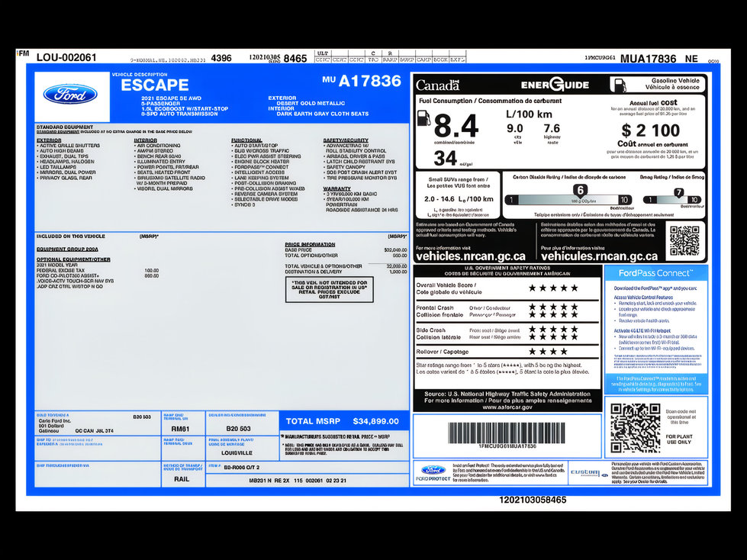Click the TOTAL MSRP $34,899.00 banner
The height and width of the screenshot is (560, 747).
click(343, 421)
